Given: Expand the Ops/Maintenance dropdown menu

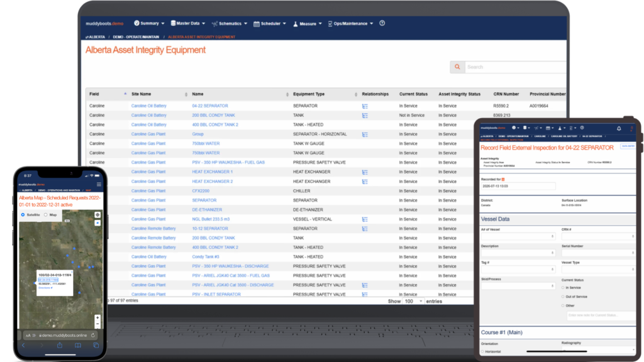Looking at the screenshot, I should [350, 23].
